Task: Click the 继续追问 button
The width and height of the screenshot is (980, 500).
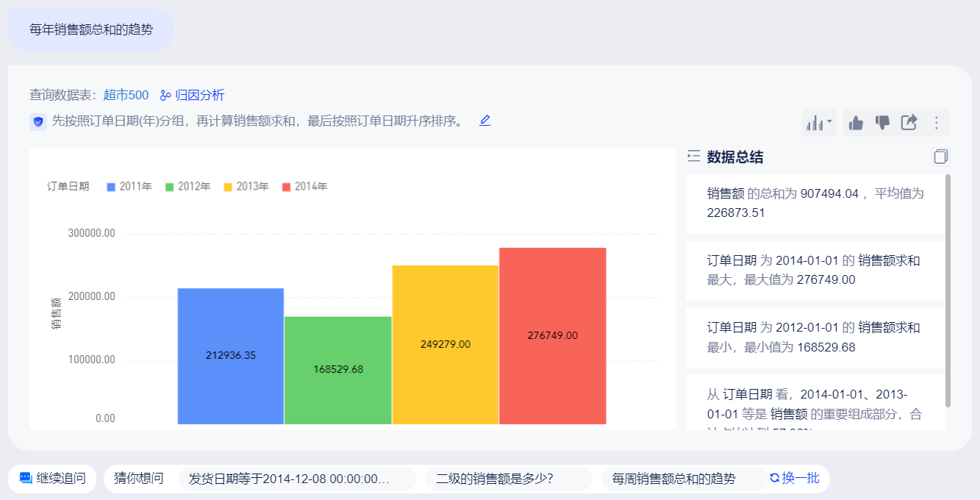Action: pos(52,479)
